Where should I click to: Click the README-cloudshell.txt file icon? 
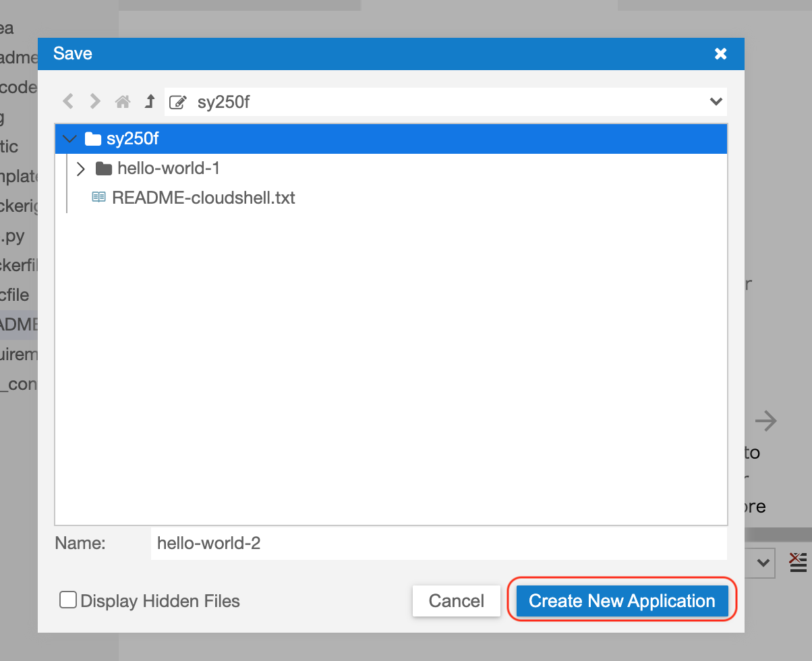[x=98, y=197]
